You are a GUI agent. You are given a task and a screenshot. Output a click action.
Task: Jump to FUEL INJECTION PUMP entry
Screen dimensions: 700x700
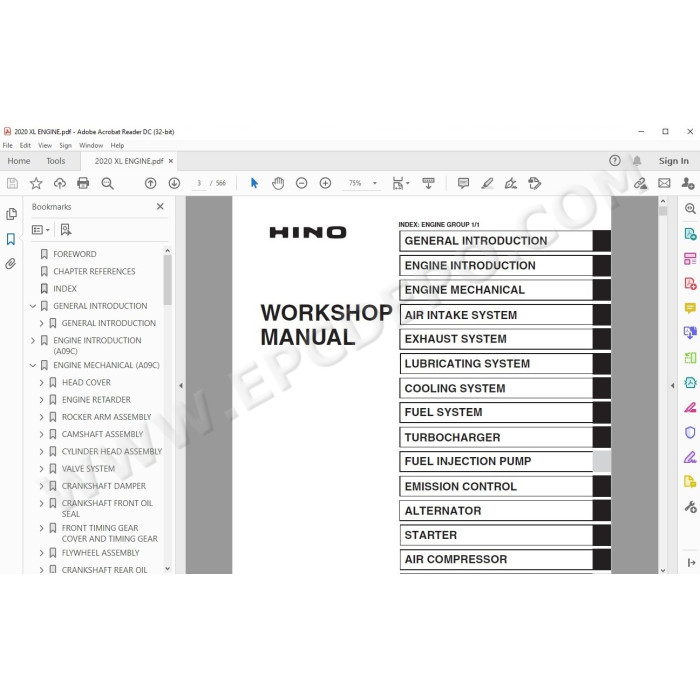point(505,462)
